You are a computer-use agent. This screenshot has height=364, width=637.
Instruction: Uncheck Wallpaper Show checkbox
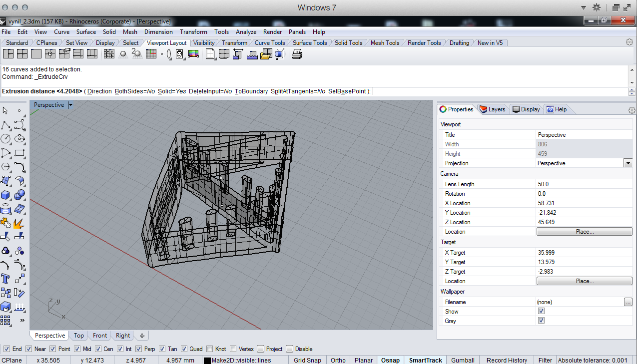click(541, 311)
